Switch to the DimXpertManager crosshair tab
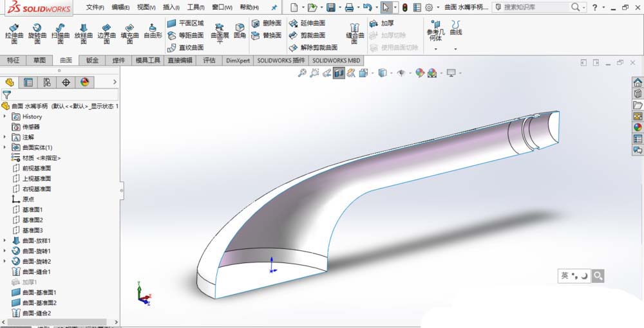 [x=66, y=82]
